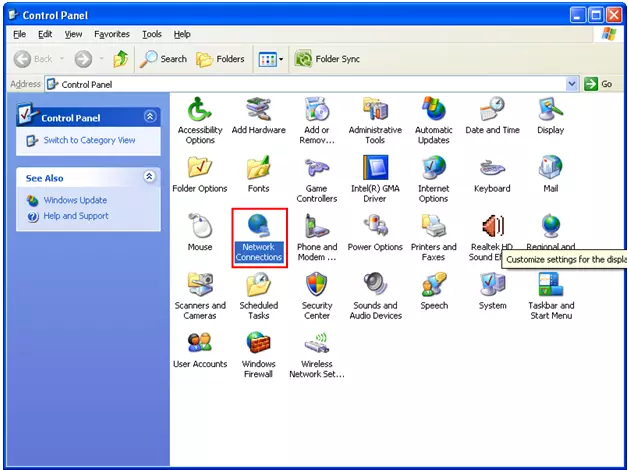Image resolution: width=628 pixels, height=470 pixels.
Task: Click the Go button
Action: pyautogui.click(x=598, y=84)
